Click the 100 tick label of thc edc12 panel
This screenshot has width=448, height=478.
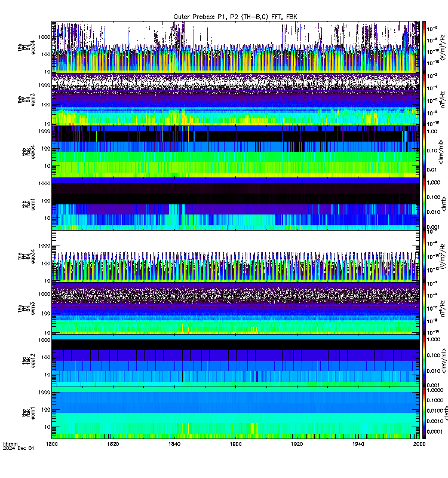pyautogui.click(x=46, y=357)
